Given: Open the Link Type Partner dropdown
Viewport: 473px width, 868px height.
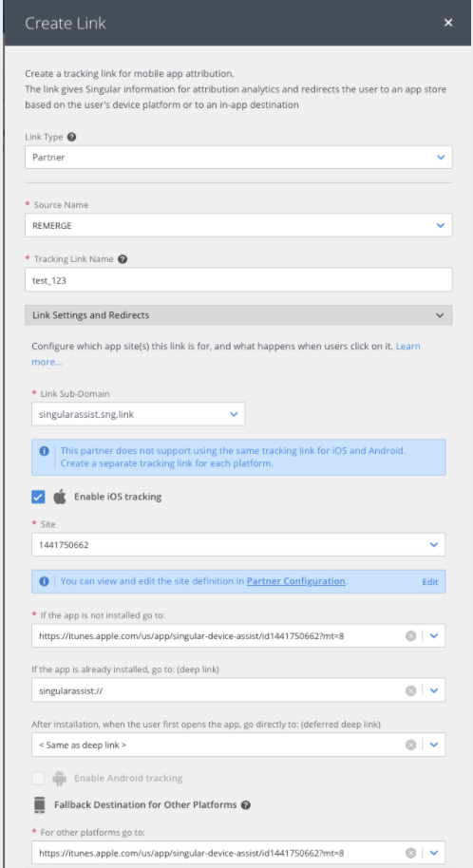Looking at the screenshot, I should pyautogui.click(x=238, y=158).
